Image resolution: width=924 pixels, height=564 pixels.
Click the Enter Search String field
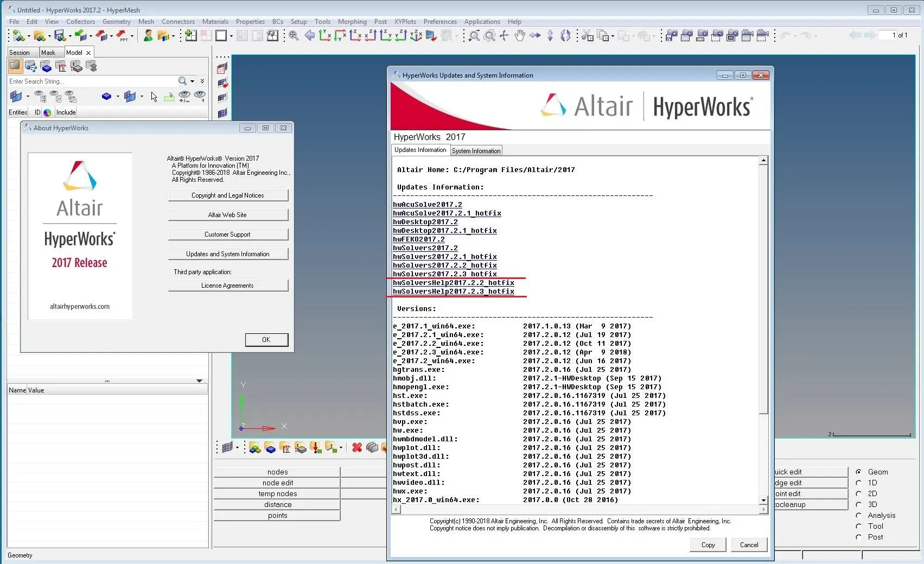(x=92, y=81)
